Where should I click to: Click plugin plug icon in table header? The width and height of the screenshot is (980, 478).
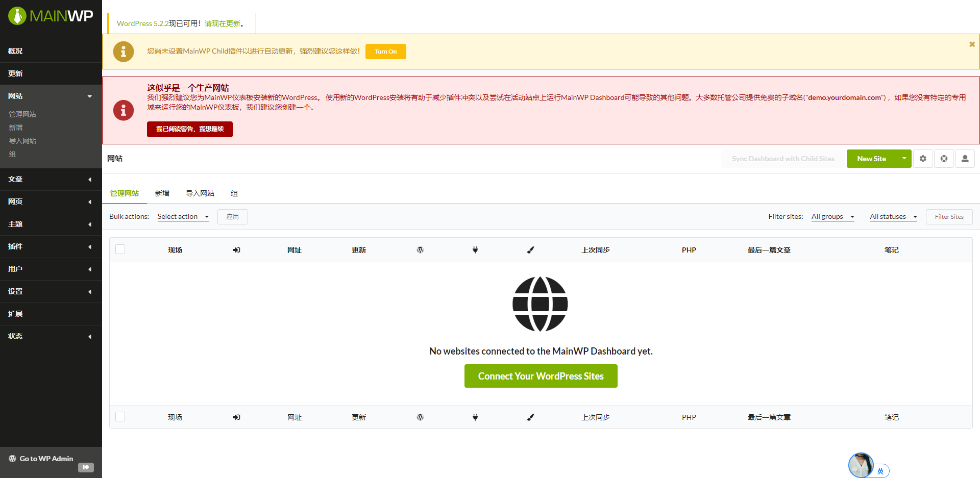coord(475,250)
